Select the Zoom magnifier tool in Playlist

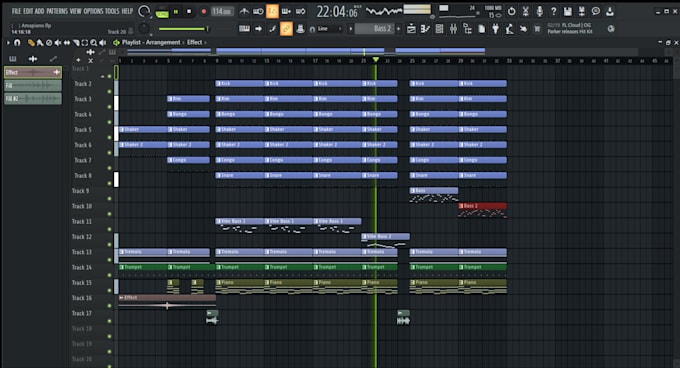(94, 42)
